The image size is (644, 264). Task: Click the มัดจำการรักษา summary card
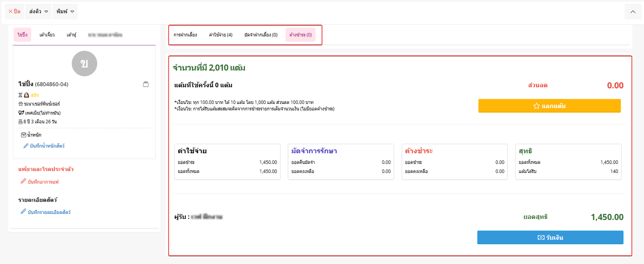pos(341,161)
